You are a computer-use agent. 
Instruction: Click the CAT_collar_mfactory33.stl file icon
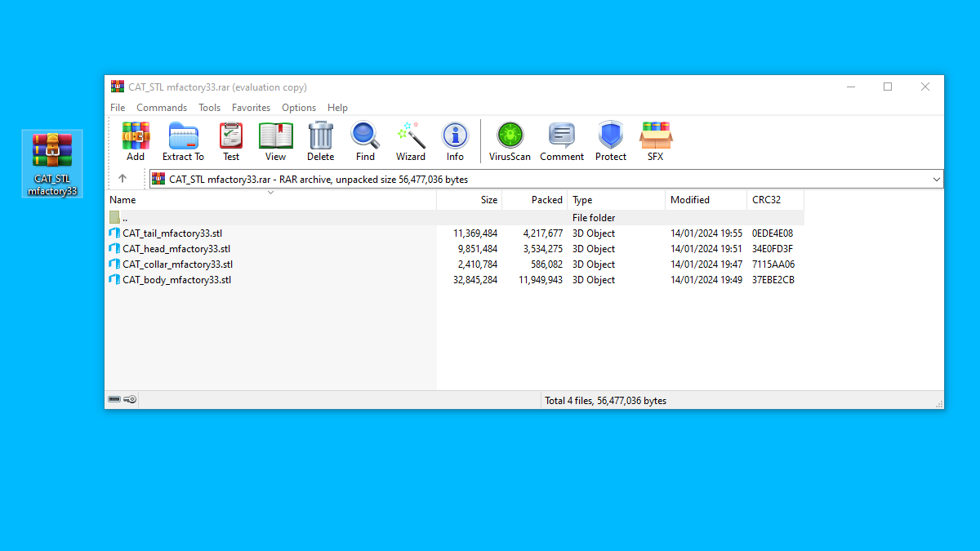pyautogui.click(x=114, y=264)
